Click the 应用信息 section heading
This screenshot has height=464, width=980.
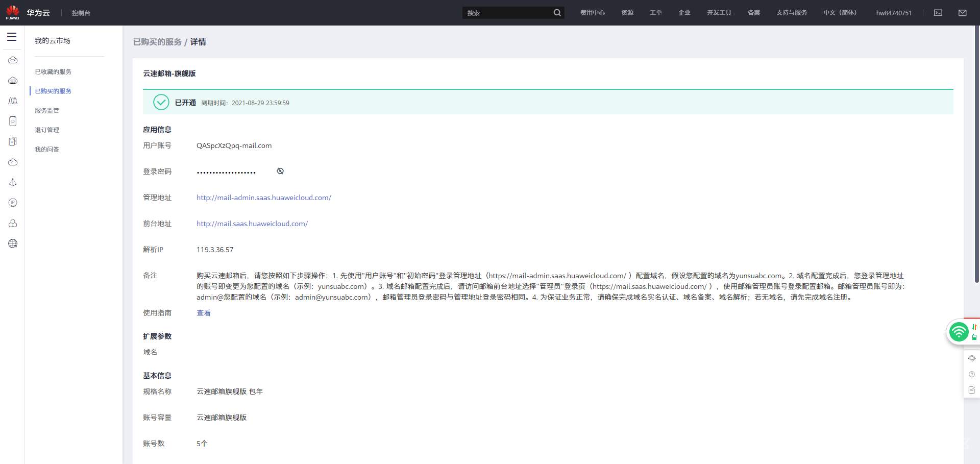pyautogui.click(x=157, y=130)
